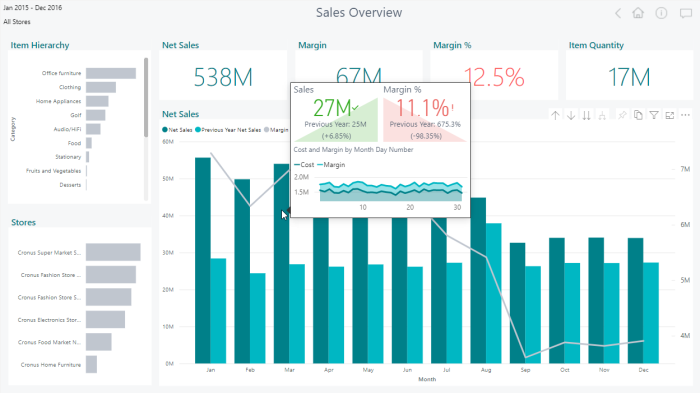700x393 pixels.
Task: Select Cronus Super Market store bar
Action: (113, 252)
